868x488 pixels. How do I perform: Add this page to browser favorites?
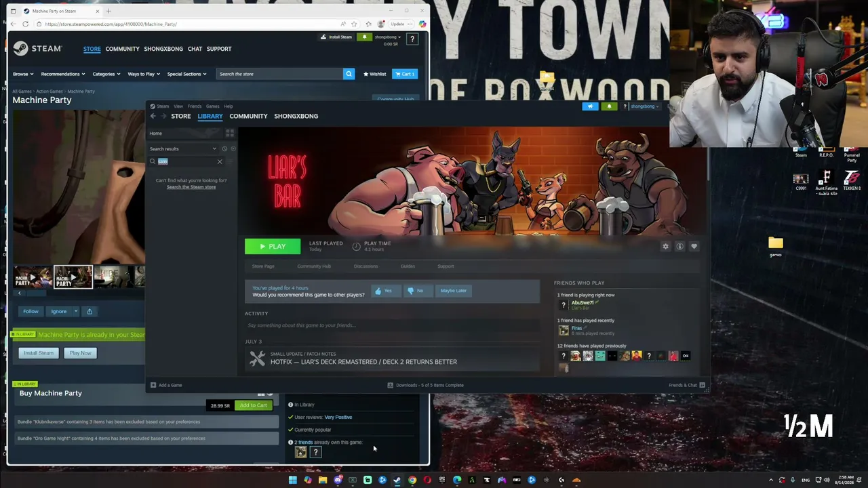tap(354, 24)
